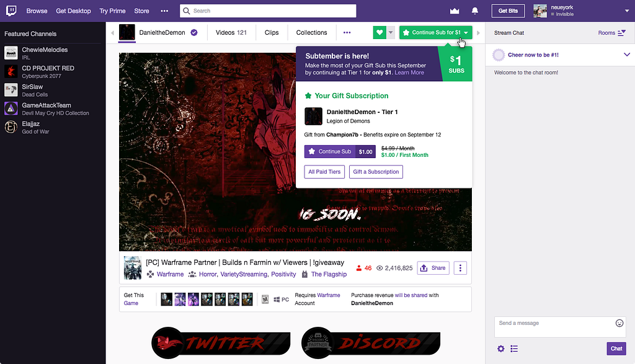Open the Warframe game category link

click(x=170, y=274)
